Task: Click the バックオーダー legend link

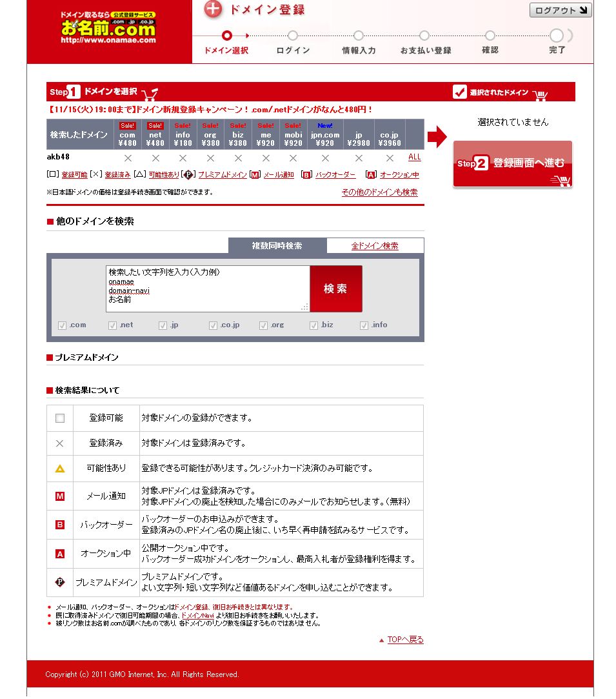Action: pos(335,175)
